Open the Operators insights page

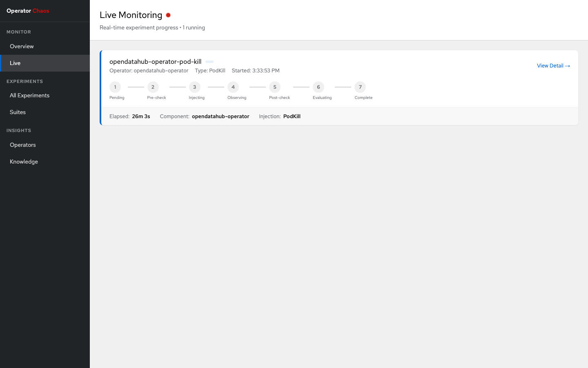tap(23, 145)
